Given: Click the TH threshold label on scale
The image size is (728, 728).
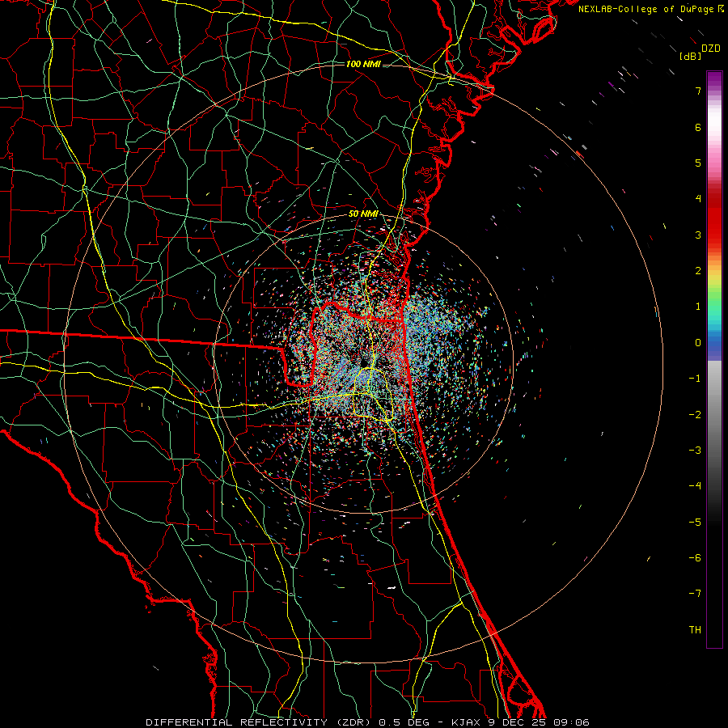Looking at the screenshot, I should (695, 630).
